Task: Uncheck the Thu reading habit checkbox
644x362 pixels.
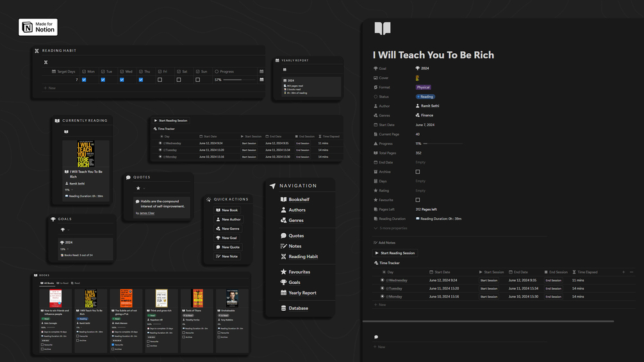Action: click(140, 80)
